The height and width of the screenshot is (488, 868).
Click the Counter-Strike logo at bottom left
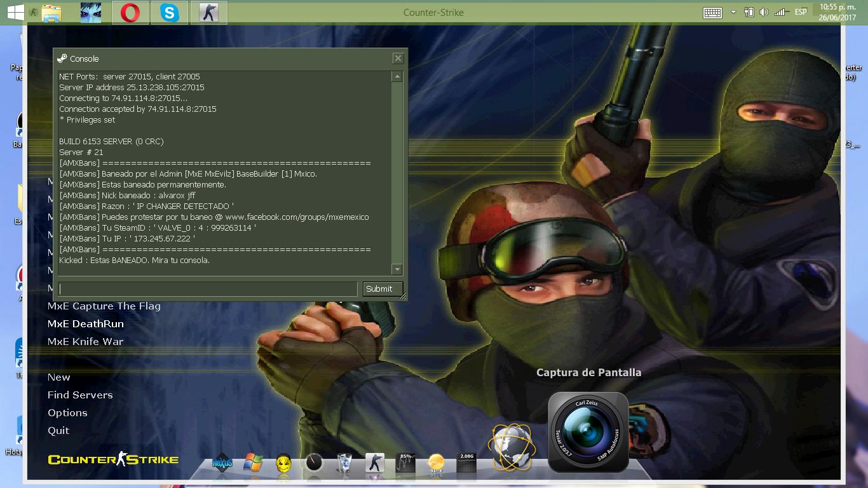pos(113,459)
